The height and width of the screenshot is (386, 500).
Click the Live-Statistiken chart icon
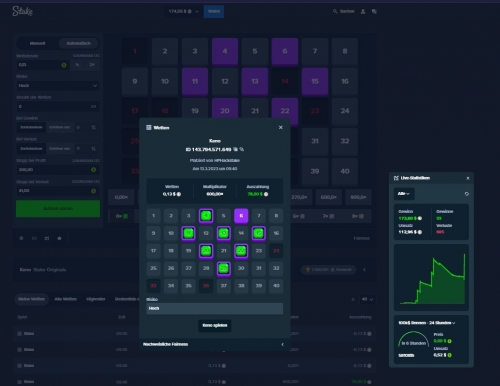[396, 178]
